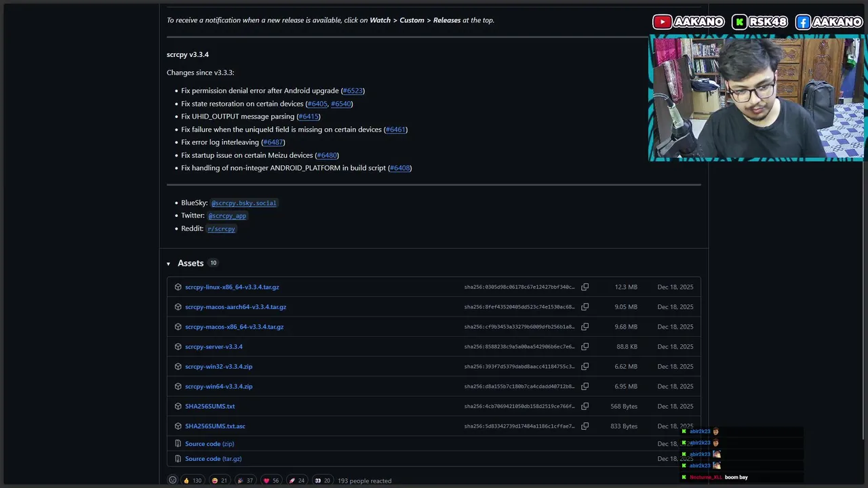Toggle rocket reaction with 24

point(296,481)
